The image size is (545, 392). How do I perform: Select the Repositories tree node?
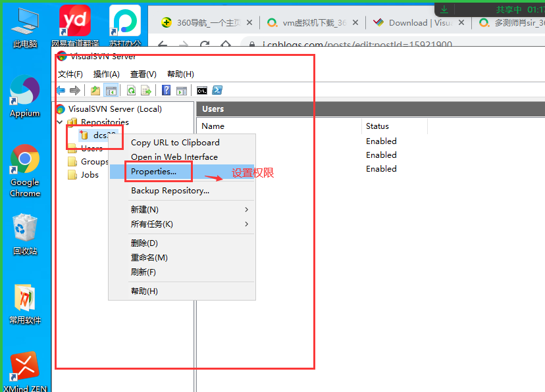pos(105,122)
